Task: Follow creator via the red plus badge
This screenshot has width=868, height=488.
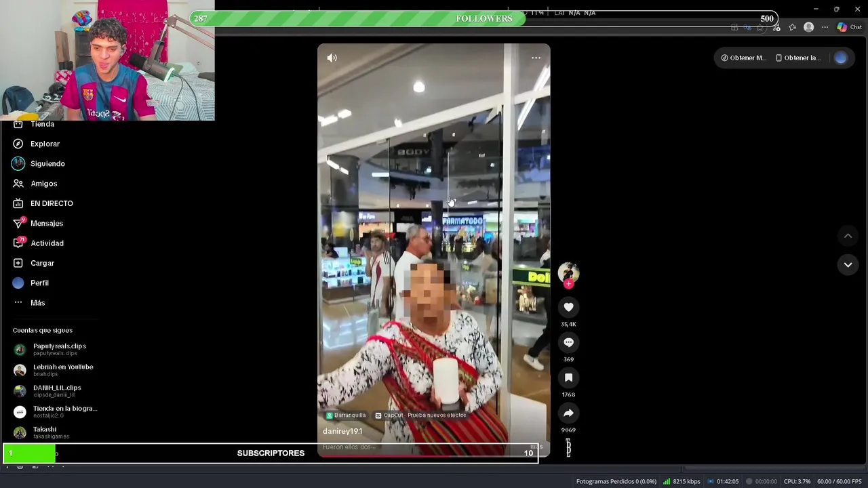Action: (568, 284)
